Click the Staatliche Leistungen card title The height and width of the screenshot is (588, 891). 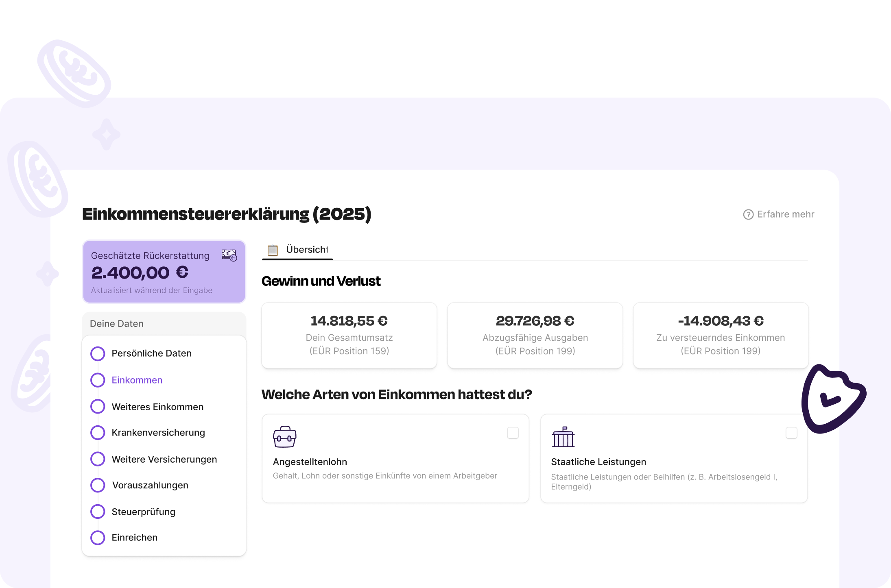[x=598, y=462]
